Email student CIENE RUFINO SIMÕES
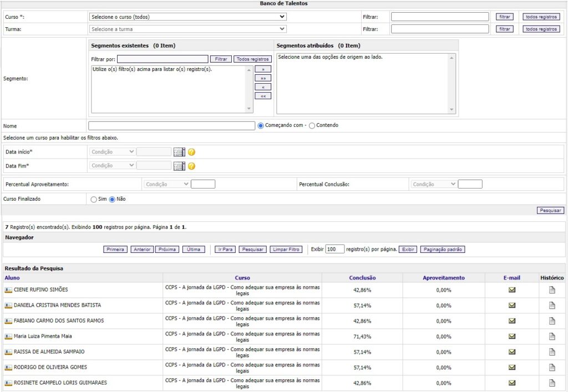Screen dimensions: 568x392 (512, 289)
